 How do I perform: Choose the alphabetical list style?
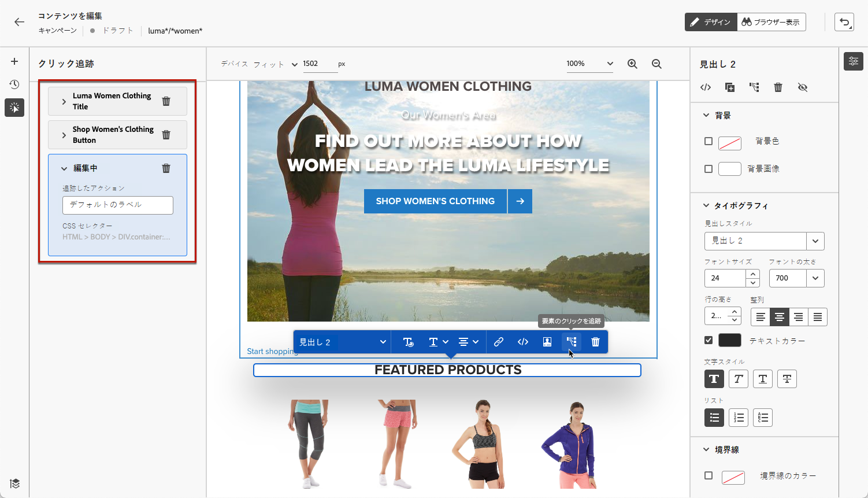coord(763,418)
